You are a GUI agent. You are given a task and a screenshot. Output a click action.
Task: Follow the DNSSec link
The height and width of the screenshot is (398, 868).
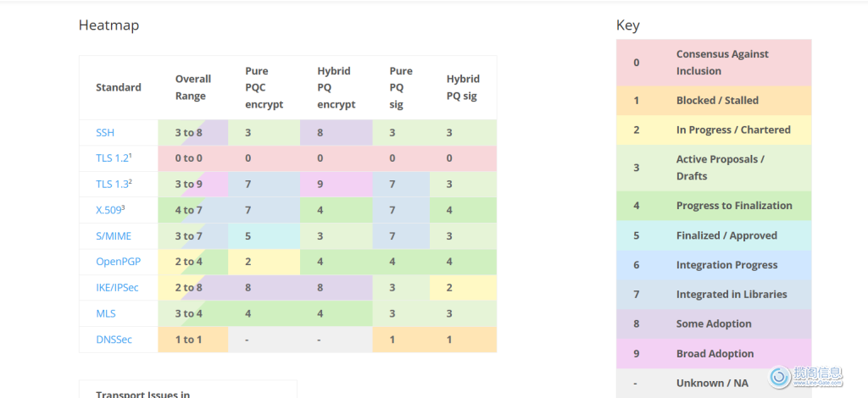click(x=114, y=340)
